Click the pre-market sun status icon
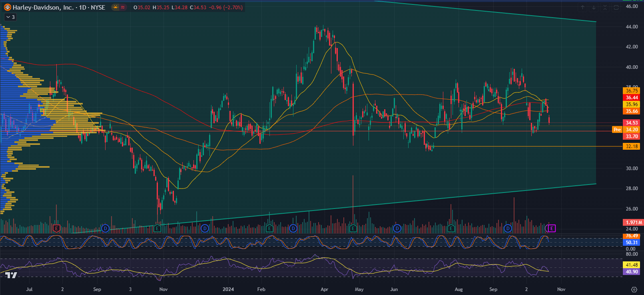This screenshot has width=644, height=295. [116, 7]
